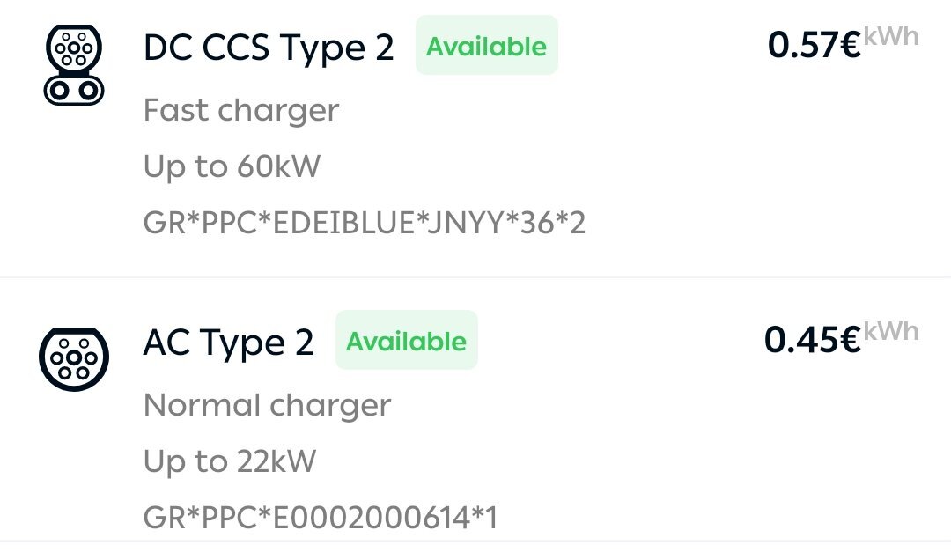
Task: Open the DC CCS Type 2 charger title
Action: point(269,48)
